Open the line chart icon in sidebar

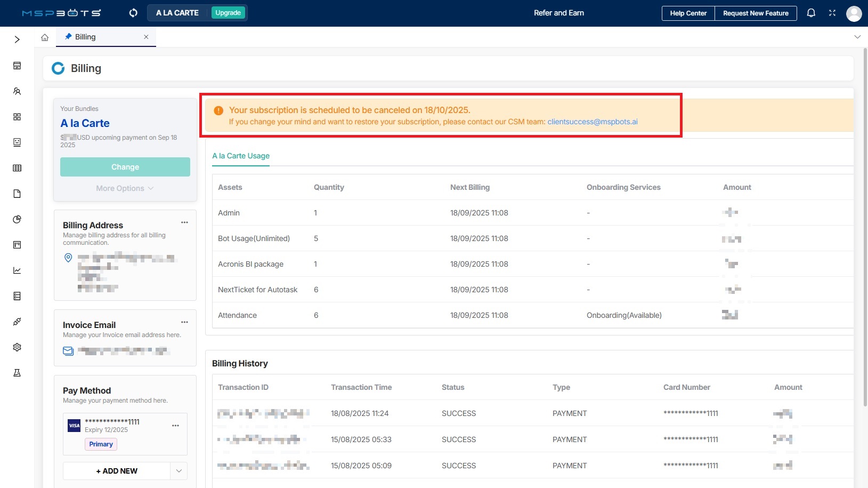coord(17,270)
